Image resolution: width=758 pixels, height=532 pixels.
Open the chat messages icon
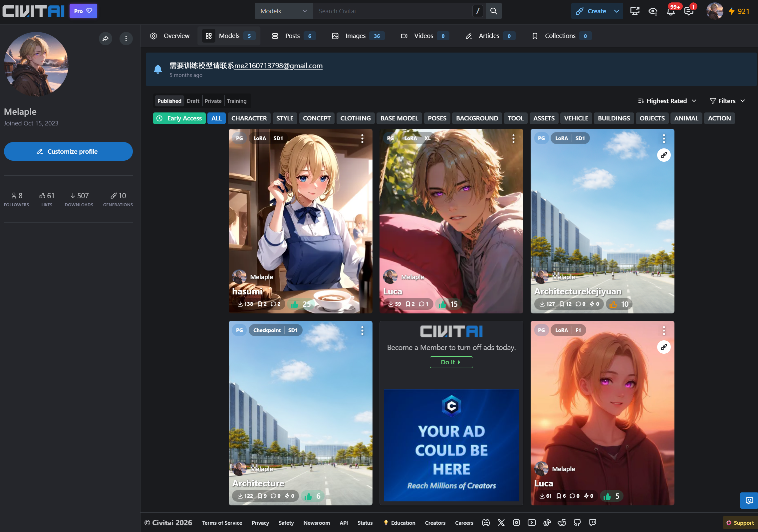tap(688, 11)
